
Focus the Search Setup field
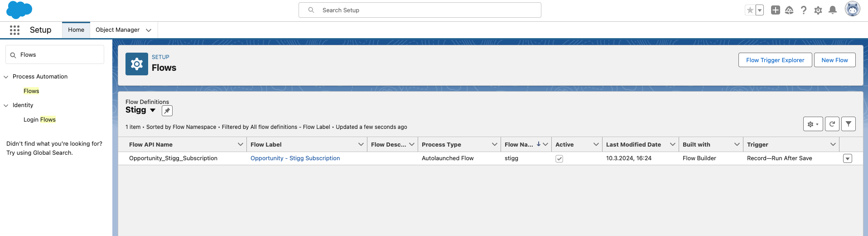(420, 10)
